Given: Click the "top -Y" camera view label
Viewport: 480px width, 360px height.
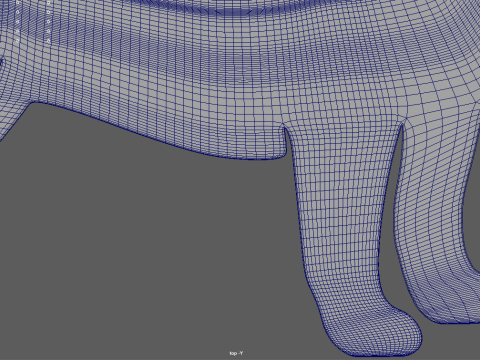Looking at the screenshot, I should 236,353.
